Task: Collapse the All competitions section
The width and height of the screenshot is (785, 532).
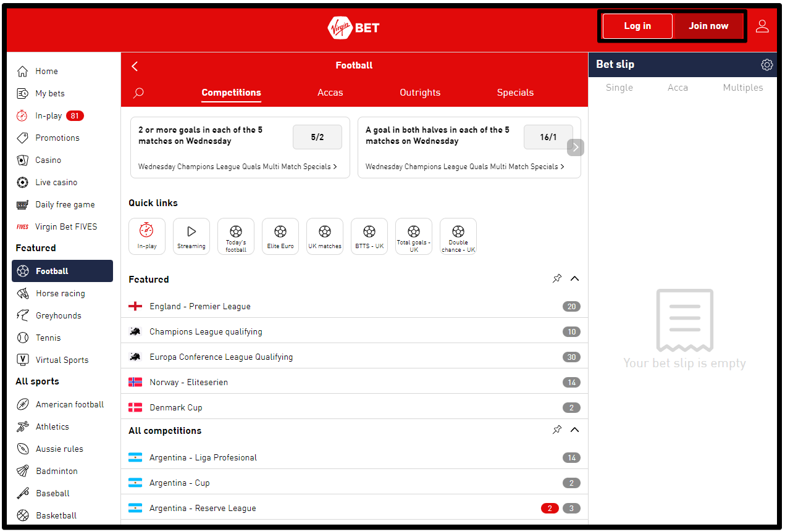Action: 575,430
